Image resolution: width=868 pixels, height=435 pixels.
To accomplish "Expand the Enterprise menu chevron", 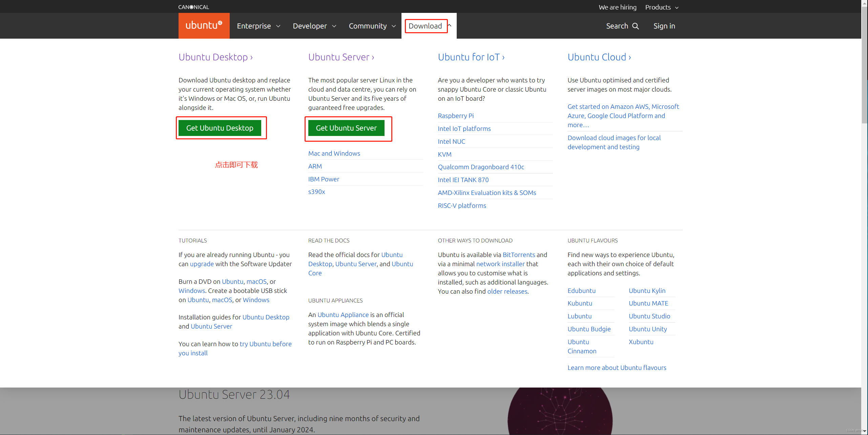I will [278, 26].
